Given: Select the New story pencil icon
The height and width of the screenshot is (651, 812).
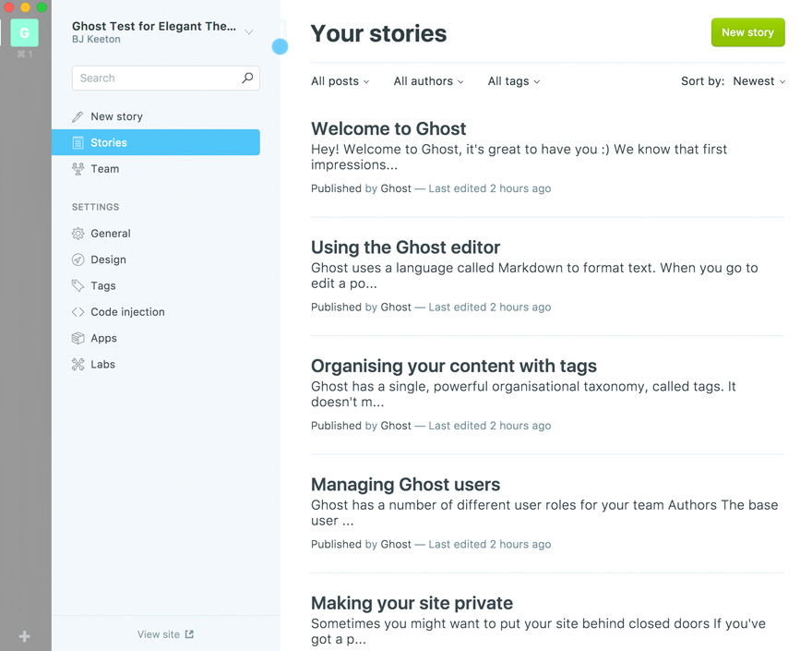Looking at the screenshot, I should tap(78, 116).
